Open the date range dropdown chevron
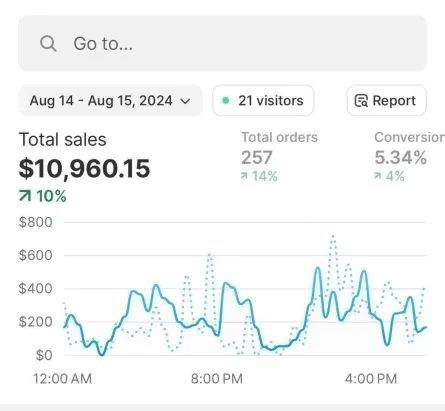The image size is (445, 411). pos(185,101)
